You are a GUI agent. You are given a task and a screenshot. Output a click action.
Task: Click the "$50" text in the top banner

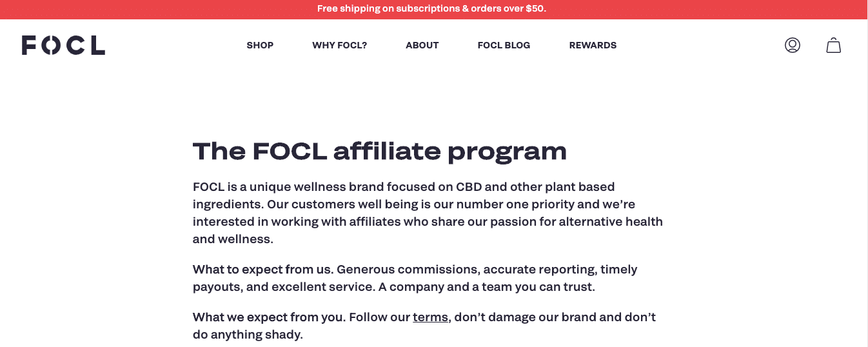[535, 9]
